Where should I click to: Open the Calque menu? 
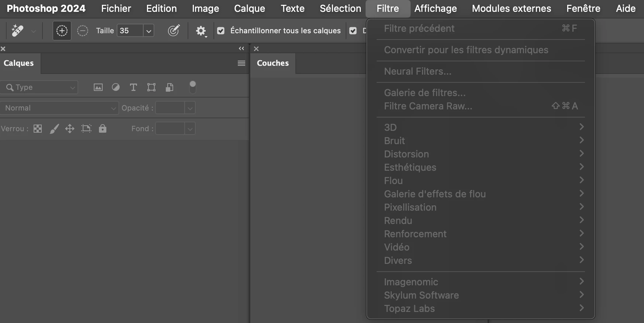click(x=250, y=8)
